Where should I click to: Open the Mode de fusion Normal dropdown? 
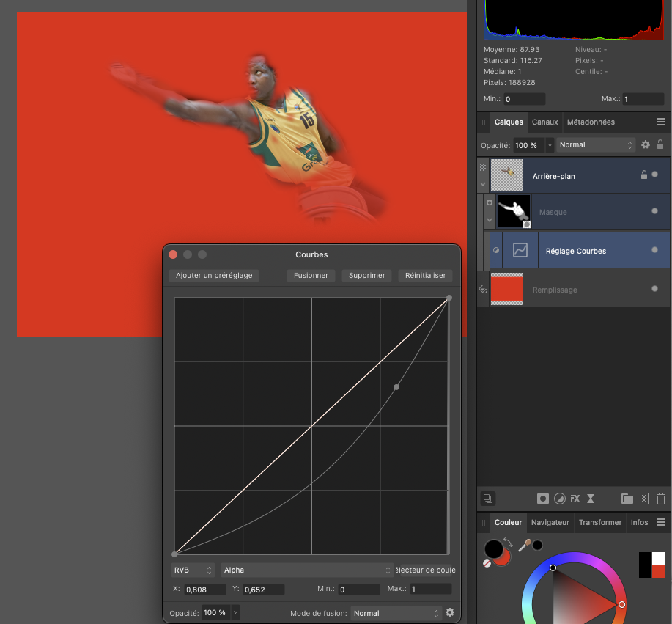396,613
